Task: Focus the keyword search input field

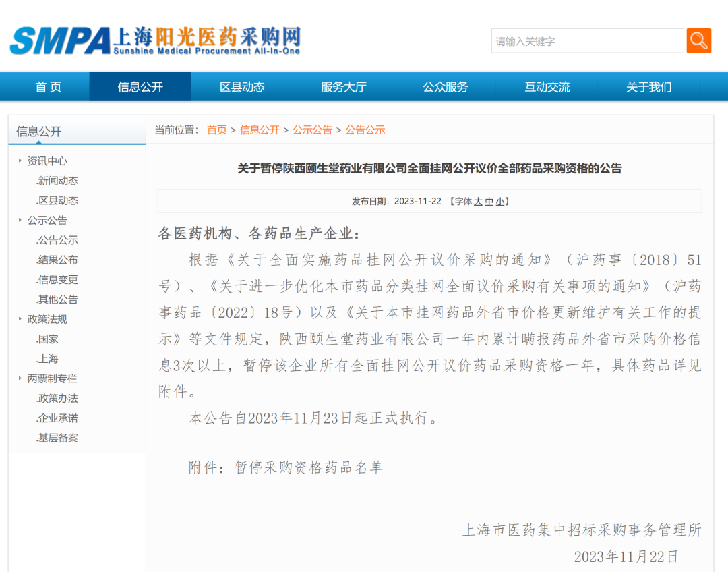Action: click(588, 41)
